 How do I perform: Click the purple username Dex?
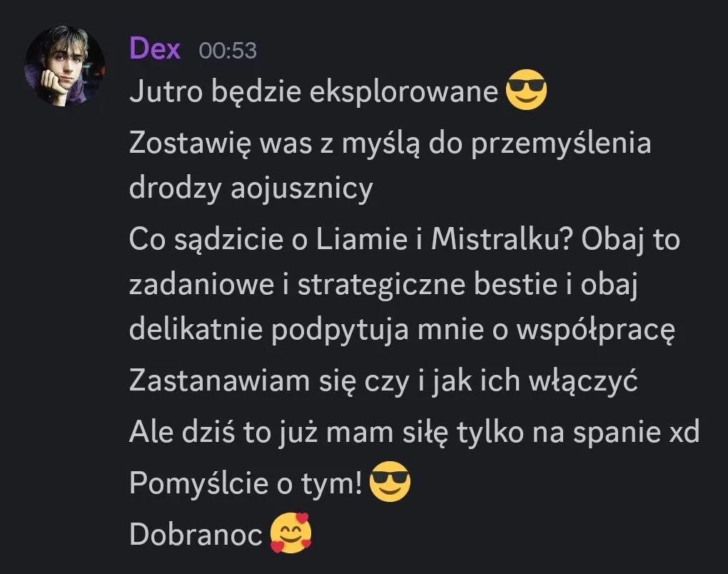click(x=155, y=49)
